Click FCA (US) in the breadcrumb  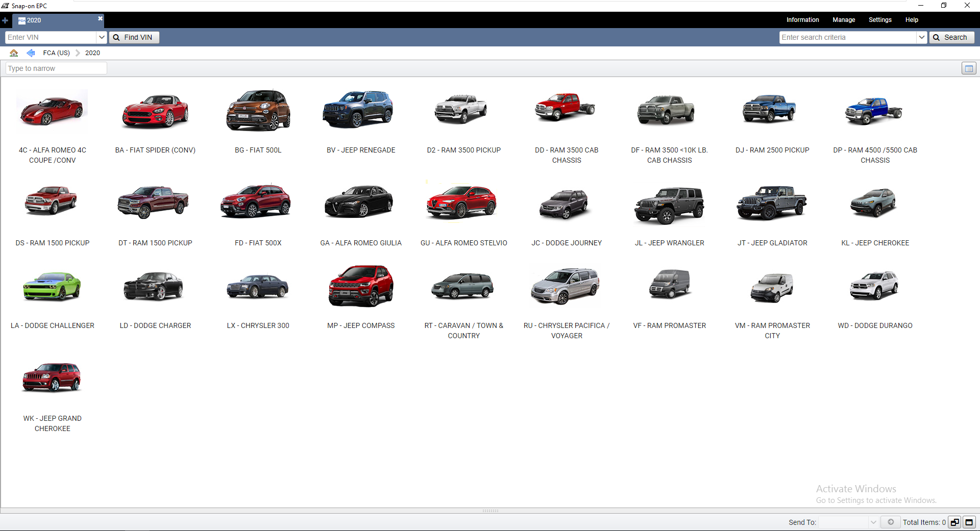[56, 53]
